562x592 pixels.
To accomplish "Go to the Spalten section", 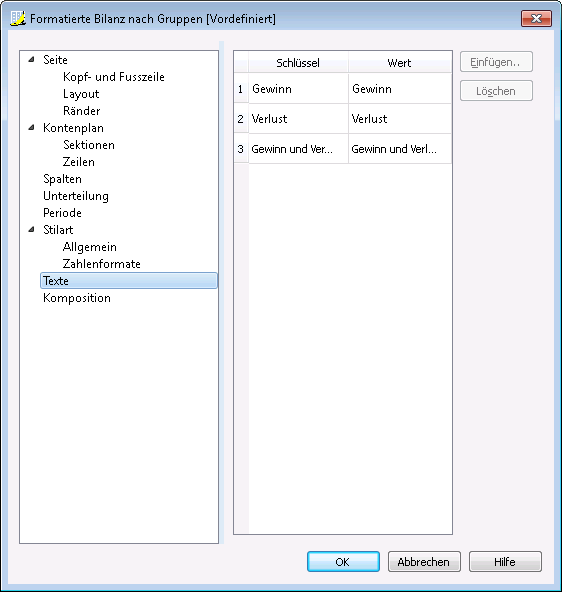I will [x=62, y=179].
